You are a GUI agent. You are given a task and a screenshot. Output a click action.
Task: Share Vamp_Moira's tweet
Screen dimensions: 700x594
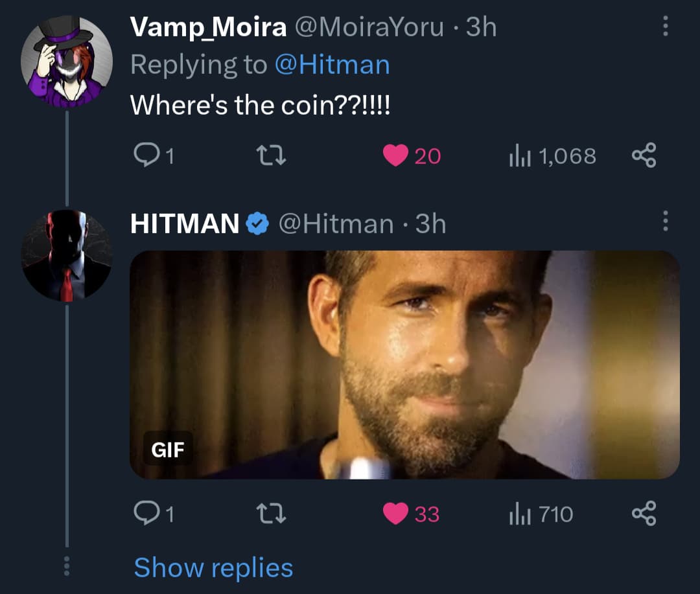coord(644,155)
